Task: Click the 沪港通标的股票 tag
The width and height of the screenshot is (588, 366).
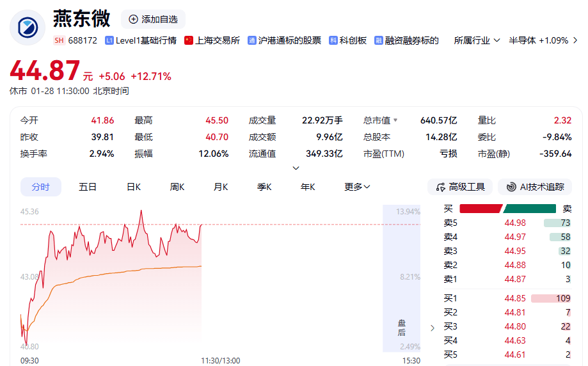Action: coord(284,40)
